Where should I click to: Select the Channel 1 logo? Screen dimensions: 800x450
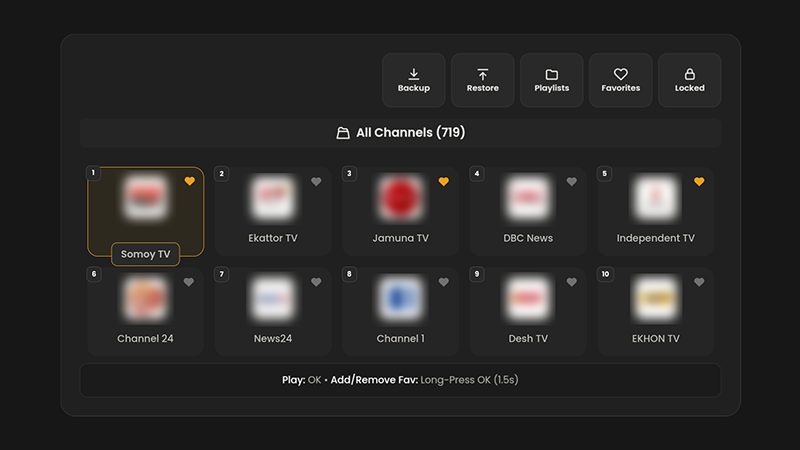click(401, 298)
